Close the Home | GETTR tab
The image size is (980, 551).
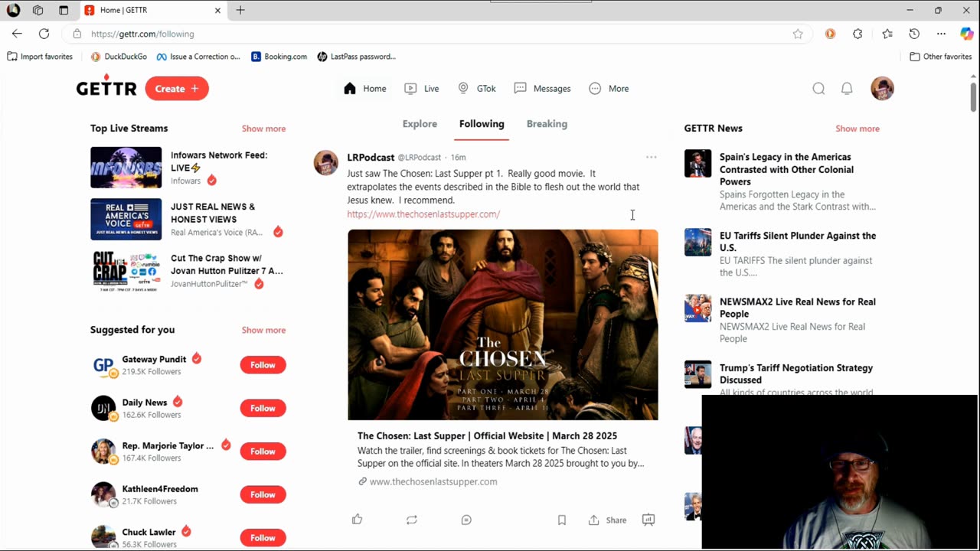point(217,10)
